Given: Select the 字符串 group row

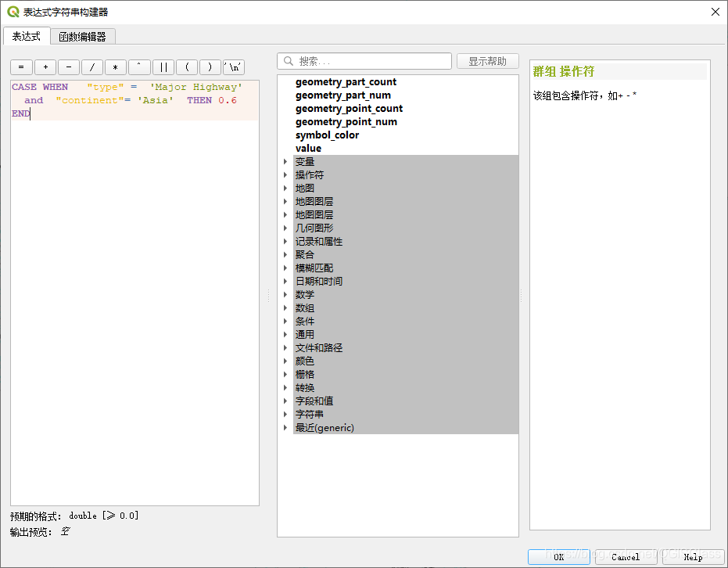Looking at the screenshot, I should click(406, 415).
